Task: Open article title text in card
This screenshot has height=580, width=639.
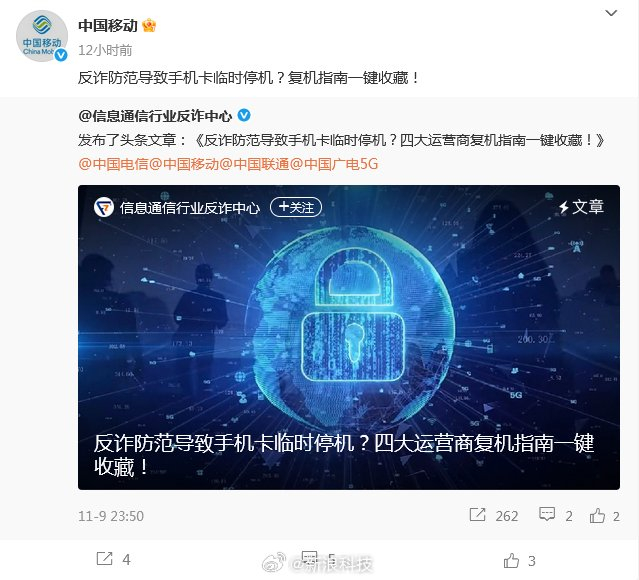Action: coord(344,454)
